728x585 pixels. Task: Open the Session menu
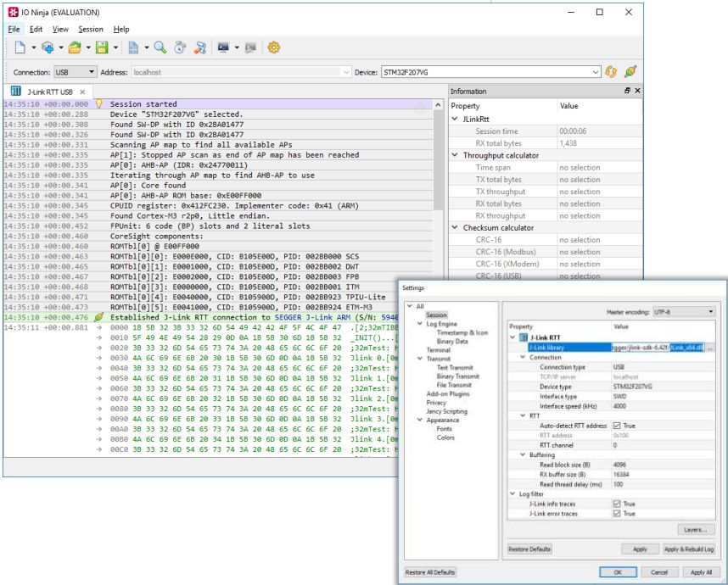tap(91, 29)
